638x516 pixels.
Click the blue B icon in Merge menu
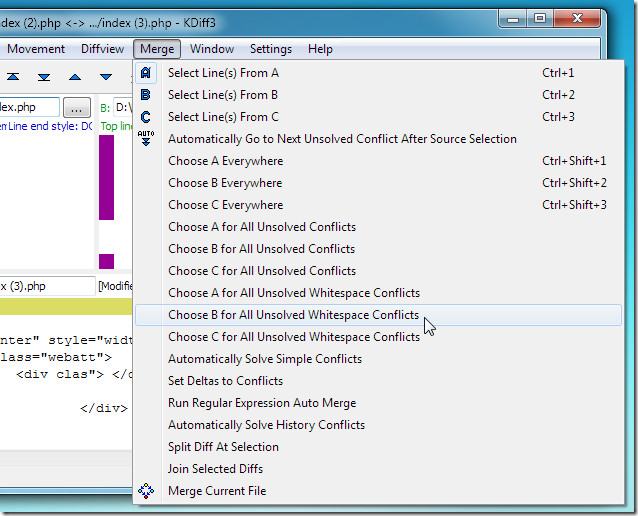(146, 95)
